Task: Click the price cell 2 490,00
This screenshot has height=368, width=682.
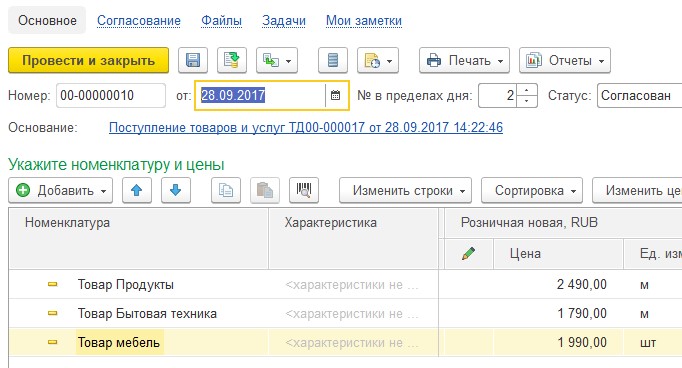Action: [558, 284]
